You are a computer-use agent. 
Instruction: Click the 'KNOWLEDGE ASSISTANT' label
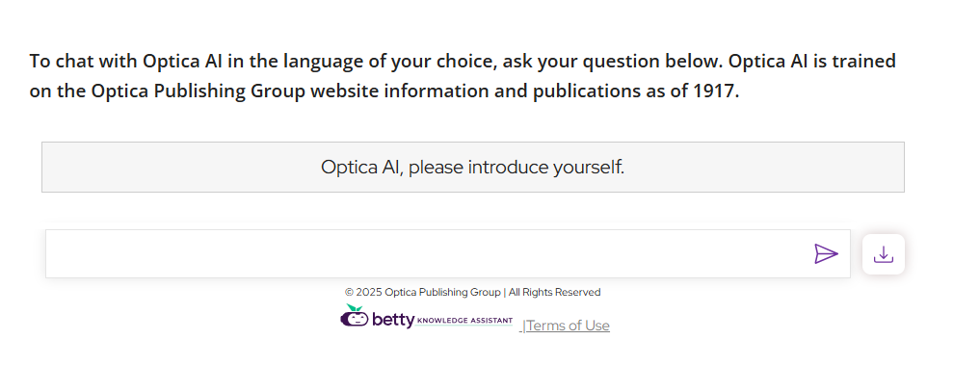(465, 321)
